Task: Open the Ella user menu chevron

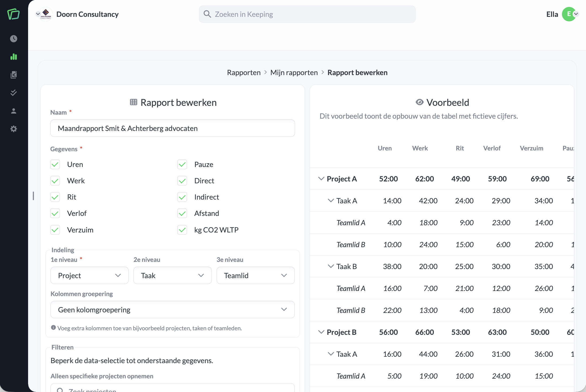Action: (x=576, y=14)
